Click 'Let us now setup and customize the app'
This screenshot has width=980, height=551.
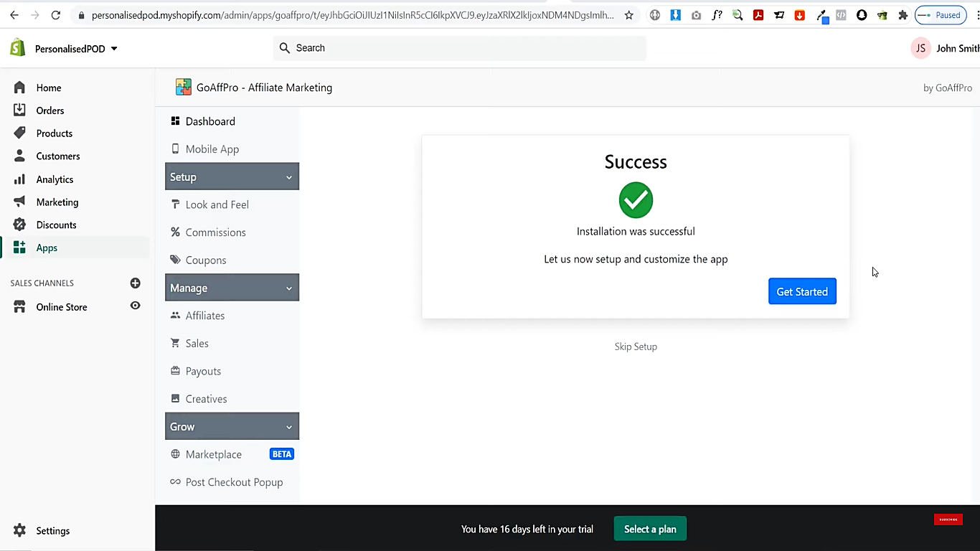[636, 259]
